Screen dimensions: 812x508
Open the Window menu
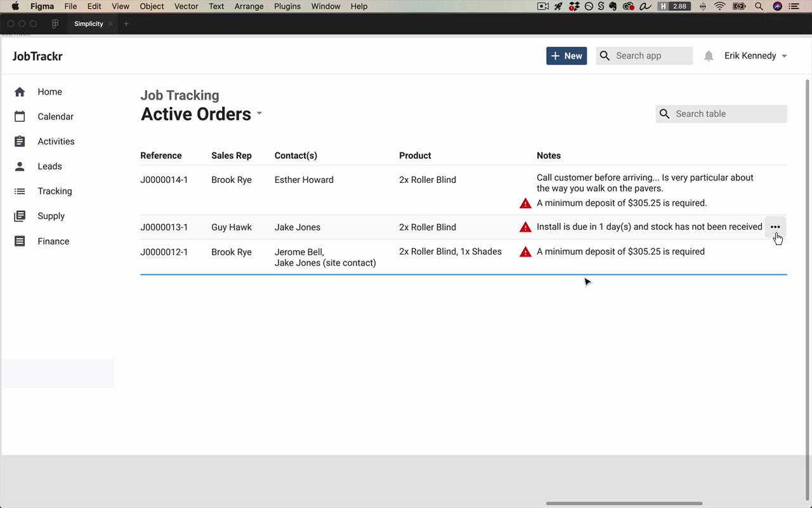(326, 6)
